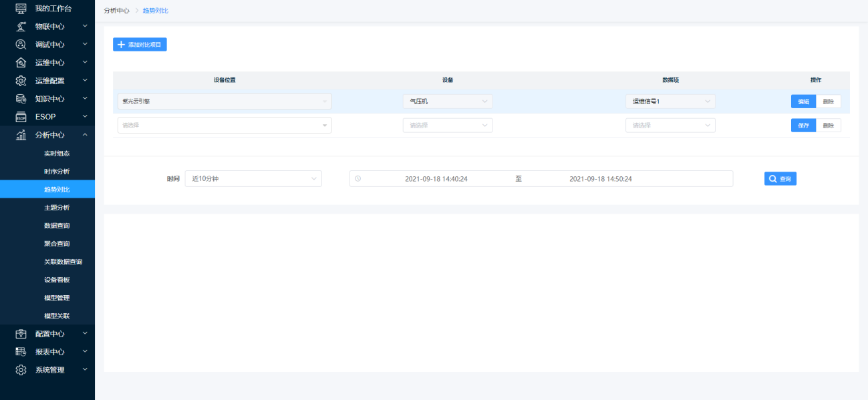Go to 数据查询 menu item

[57, 226]
